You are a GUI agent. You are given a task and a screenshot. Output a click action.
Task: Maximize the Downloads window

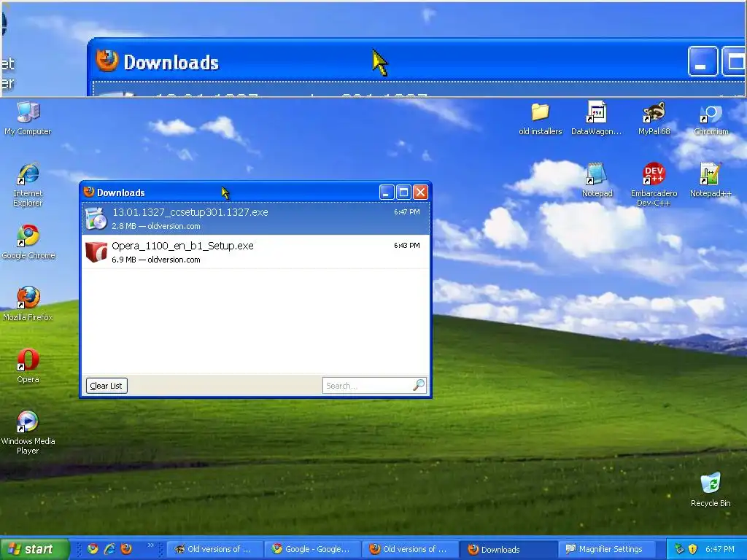[403, 192]
